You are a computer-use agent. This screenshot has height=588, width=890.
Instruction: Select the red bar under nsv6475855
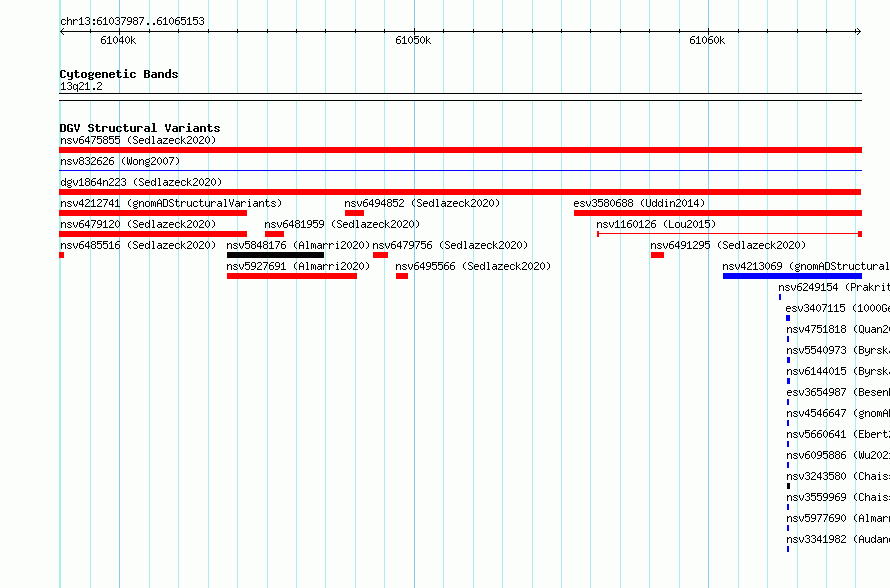point(460,150)
